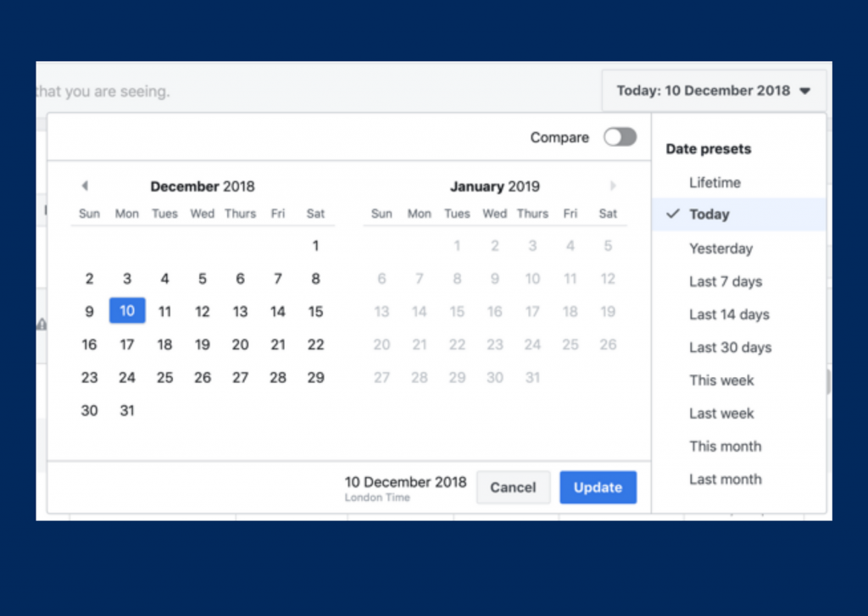Pick the Last 7 days preset
Screen dimensions: 868x616
[726, 281]
